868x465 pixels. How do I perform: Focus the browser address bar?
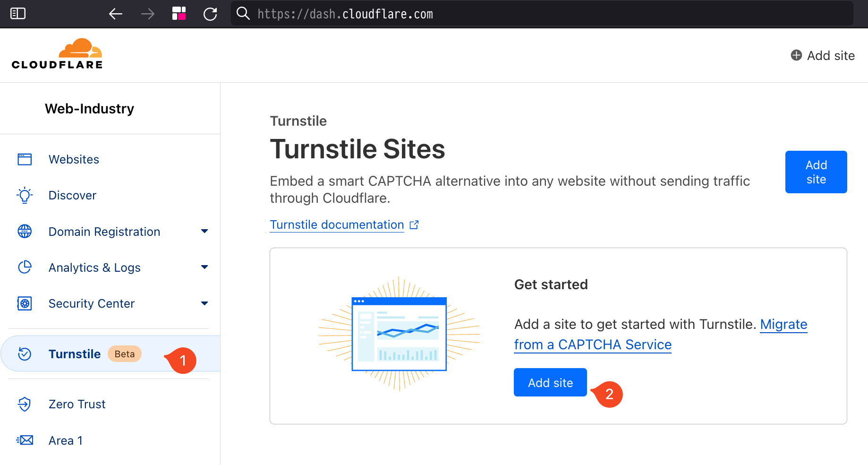(x=542, y=14)
